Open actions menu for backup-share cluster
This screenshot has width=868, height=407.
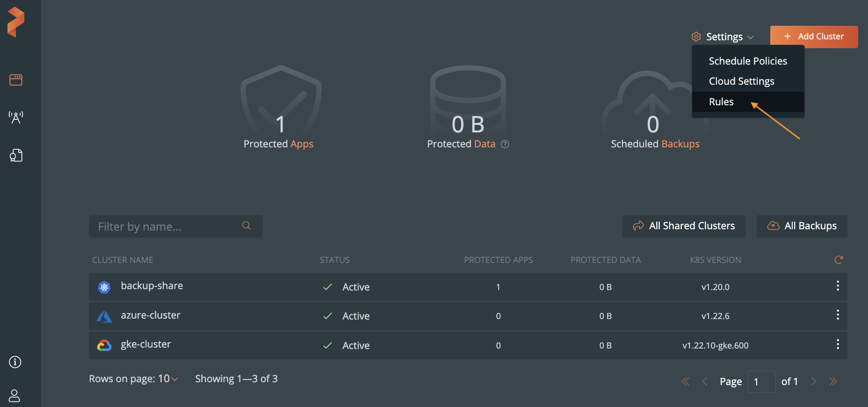[838, 286]
